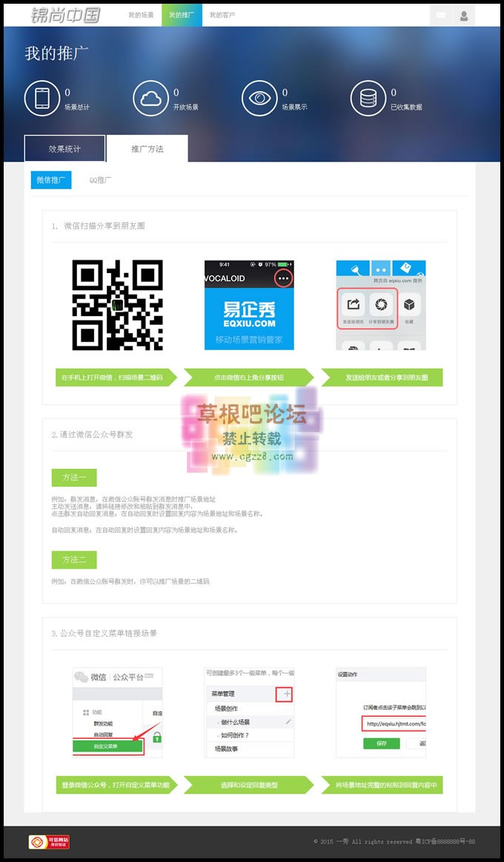Click the scene QR code image

118,305
